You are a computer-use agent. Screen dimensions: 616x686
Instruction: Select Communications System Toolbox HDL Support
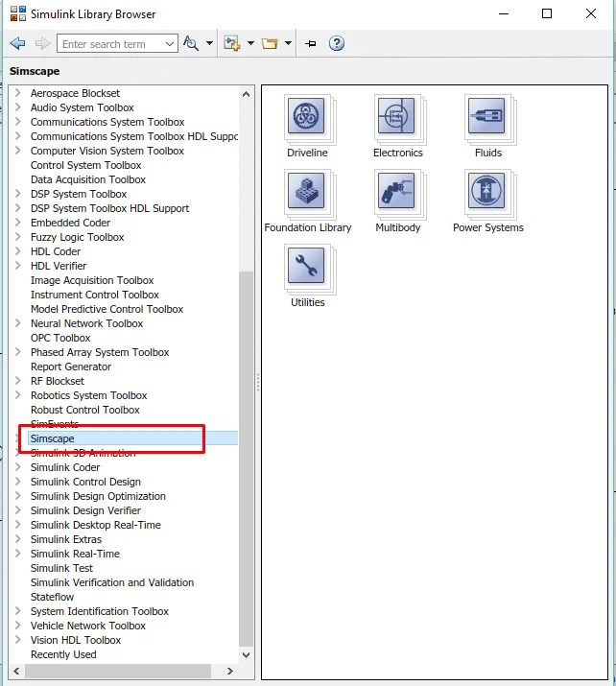pyautogui.click(x=134, y=136)
